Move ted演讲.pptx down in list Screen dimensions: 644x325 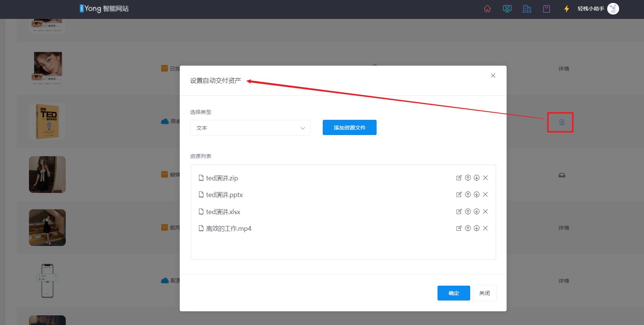click(477, 194)
